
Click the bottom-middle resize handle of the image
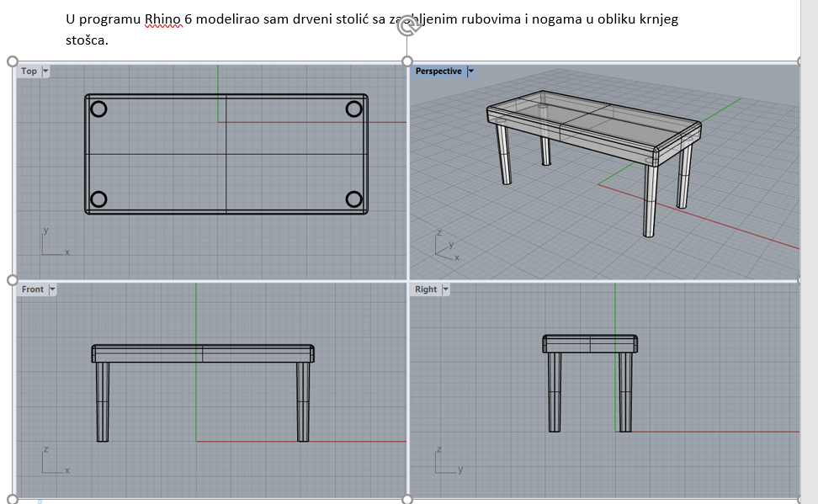tap(407, 499)
